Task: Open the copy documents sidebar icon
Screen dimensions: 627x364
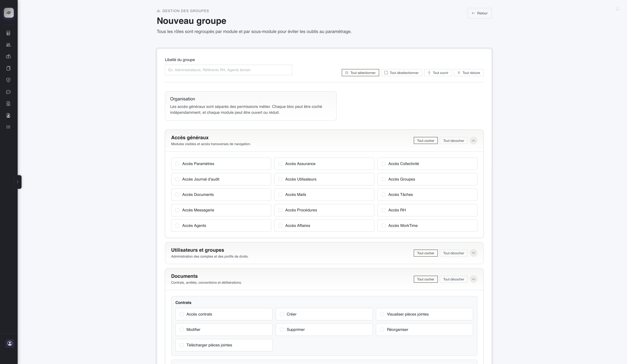Action: click(8, 68)
